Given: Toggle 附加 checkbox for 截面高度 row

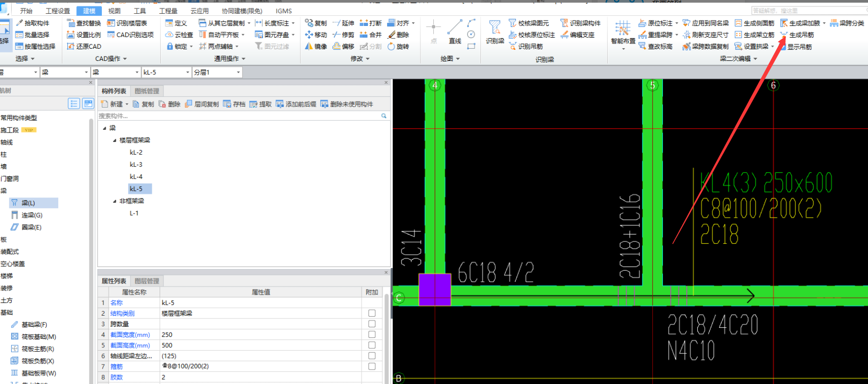Looking at the screenshot, I should pos(372,345).
